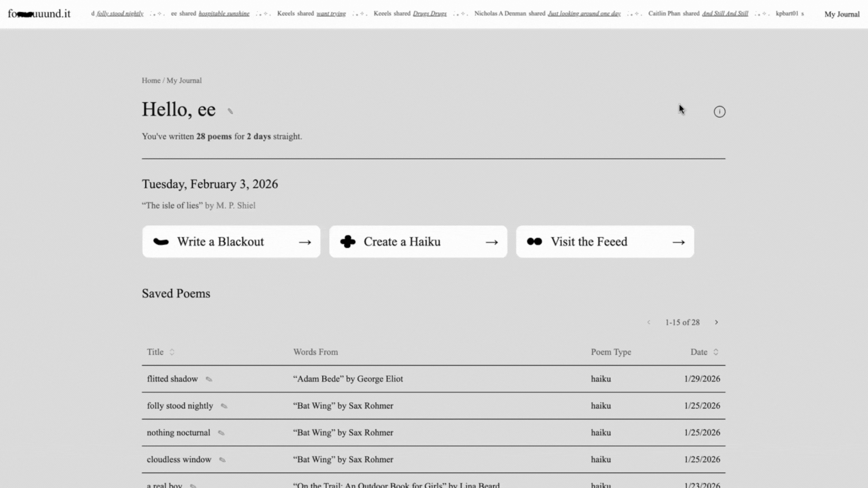
Task: Click the site logo at top left
Action: coord(39,14)
